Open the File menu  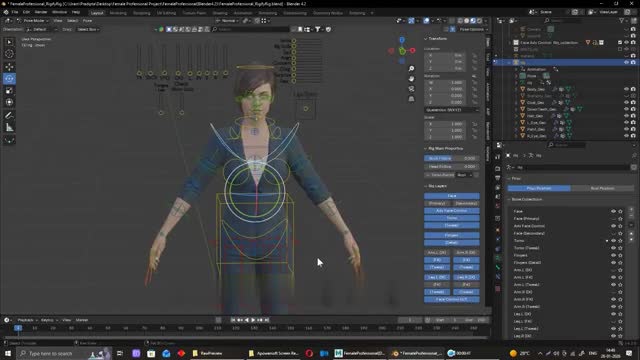[15, 12]
